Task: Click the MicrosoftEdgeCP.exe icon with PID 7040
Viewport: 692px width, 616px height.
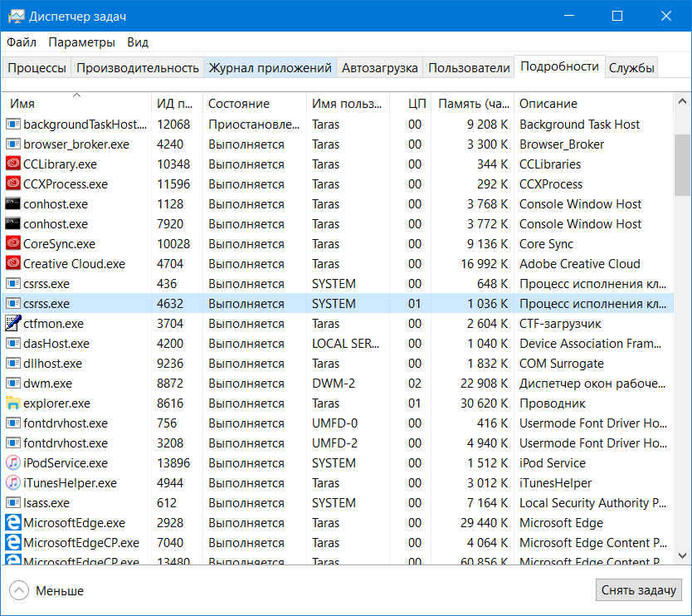Action: point(12,542)
